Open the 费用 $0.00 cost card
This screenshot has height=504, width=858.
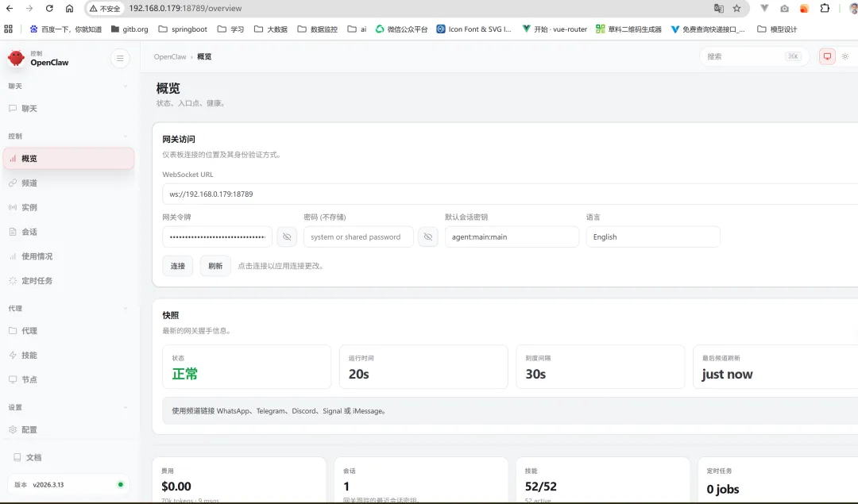239,480
